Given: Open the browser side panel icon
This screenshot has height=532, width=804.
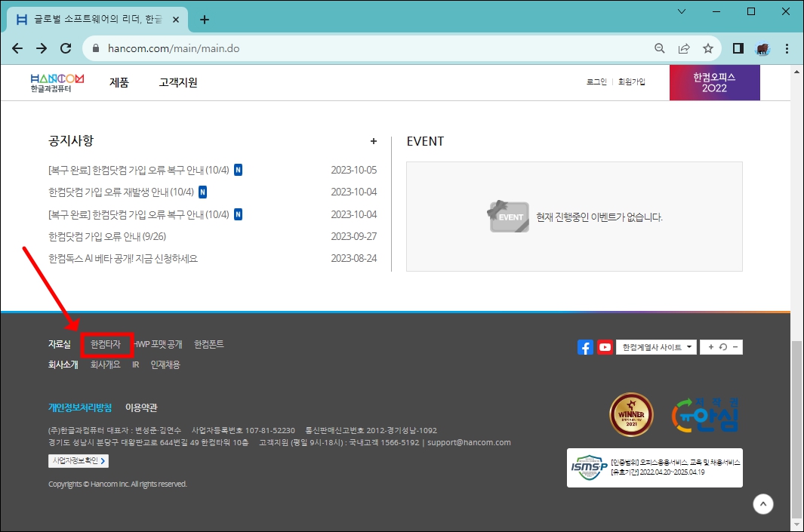Looking at the screenshot, I should click(738, 48).
